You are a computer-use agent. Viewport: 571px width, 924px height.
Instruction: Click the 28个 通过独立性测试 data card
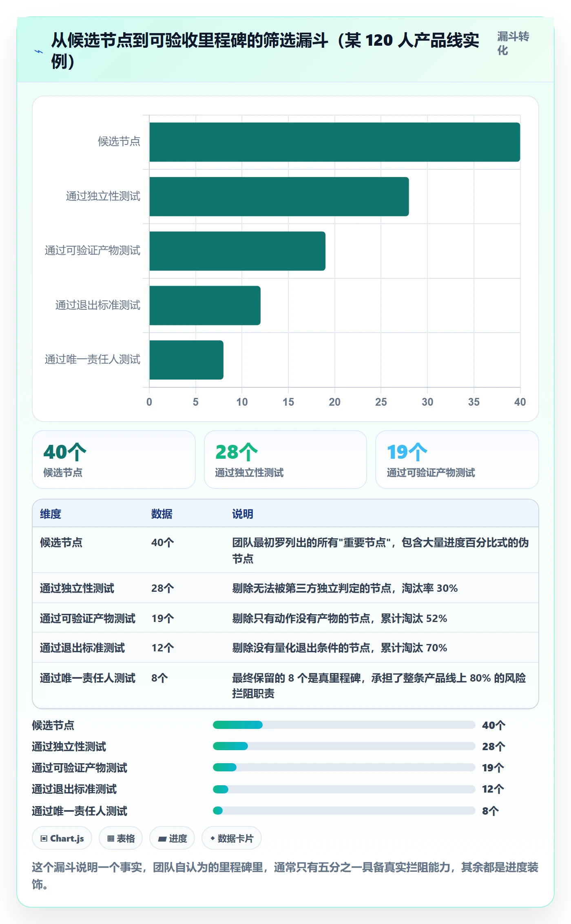[285, 460]
